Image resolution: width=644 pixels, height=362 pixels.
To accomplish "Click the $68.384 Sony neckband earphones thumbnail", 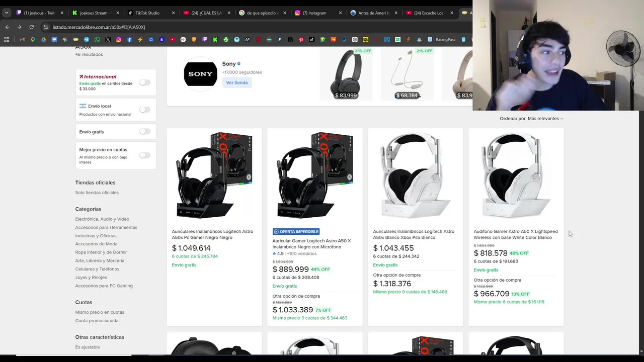I will click(x=407, y=74).
